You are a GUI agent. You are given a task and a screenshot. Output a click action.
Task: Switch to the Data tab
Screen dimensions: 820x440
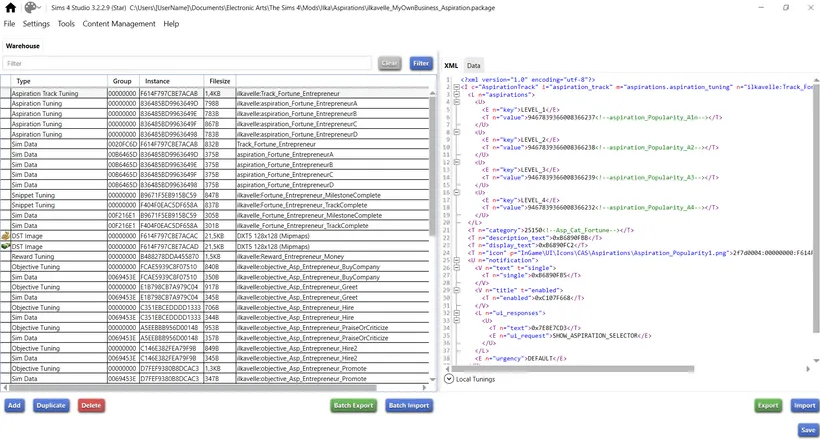click(473, 65)
